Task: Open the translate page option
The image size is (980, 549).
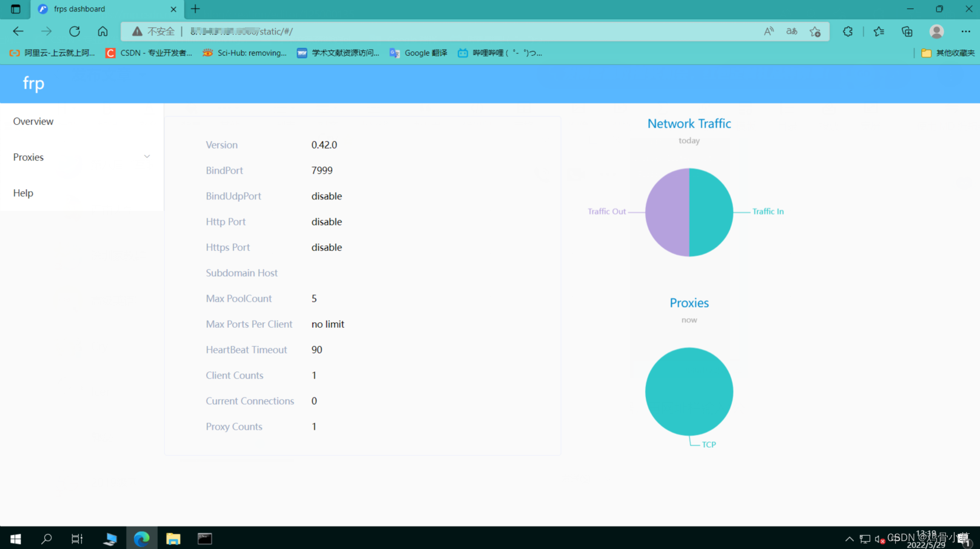Action: point(791,32)
